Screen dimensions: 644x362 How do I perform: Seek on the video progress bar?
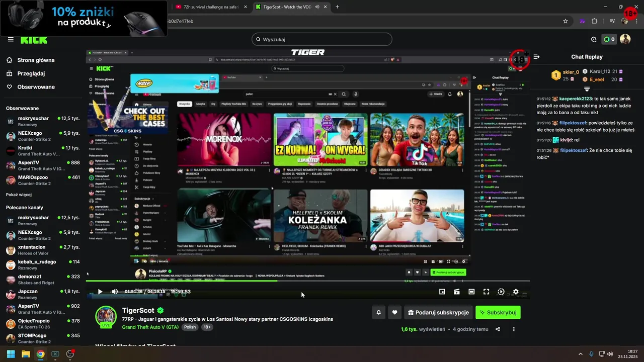pyautogui.click(x=307, y=281)
